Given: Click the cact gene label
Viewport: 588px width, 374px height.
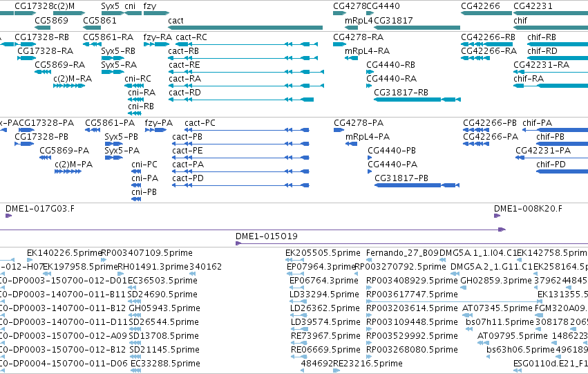Looking at the screenshot, I should pyautogui.click(x=176, y=21).
